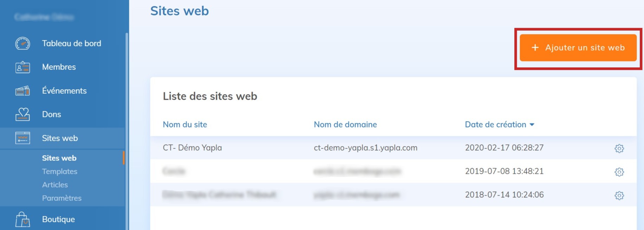The height and width of the screenshot is (230, 644).
Task: Toggle sort arrow beside Date de création
Action: tap(532, 125)
